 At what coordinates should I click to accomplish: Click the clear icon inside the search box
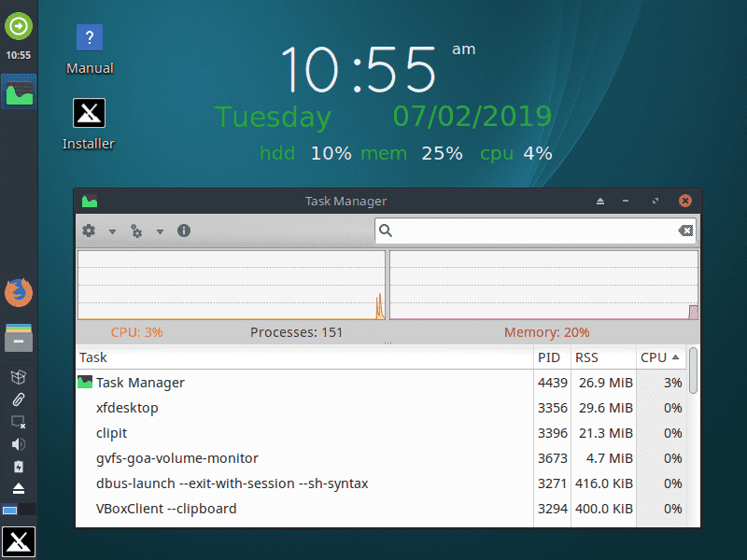(x=684, y=231)
